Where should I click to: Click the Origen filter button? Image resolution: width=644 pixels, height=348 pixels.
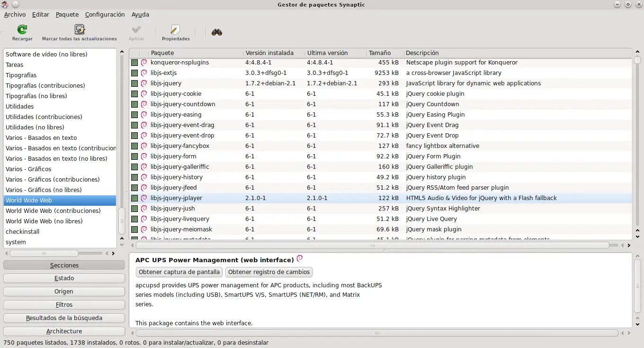(x=64, y=292)
